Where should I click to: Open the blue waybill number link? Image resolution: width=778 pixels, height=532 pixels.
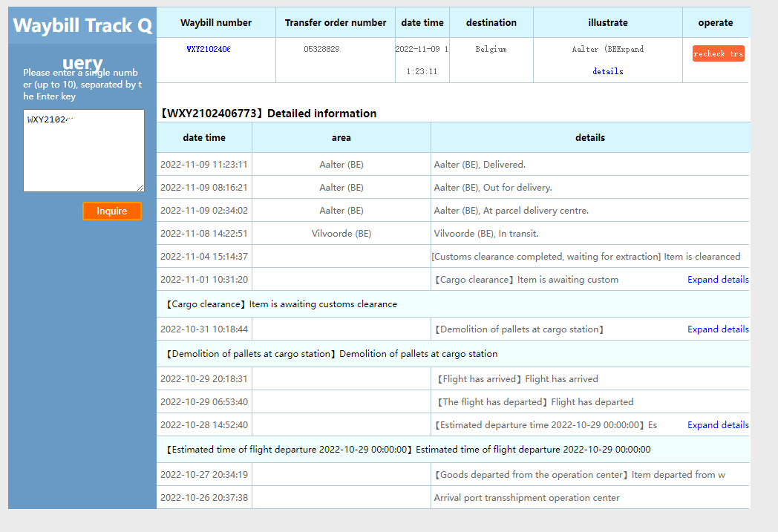point(209,49)
